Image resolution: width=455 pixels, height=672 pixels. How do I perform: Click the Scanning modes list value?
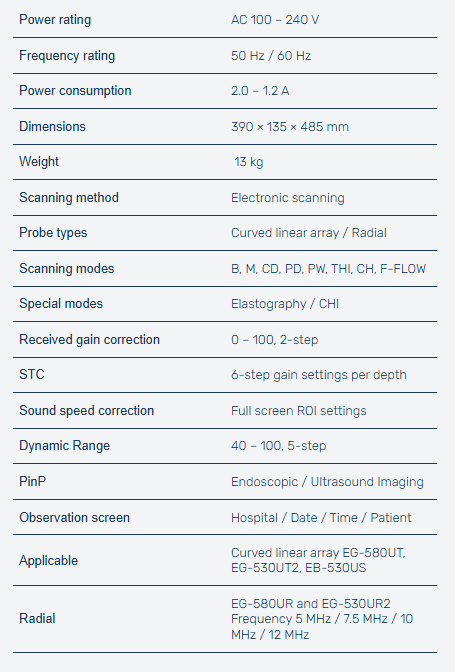pyautogui.click(x=328, y=269)
